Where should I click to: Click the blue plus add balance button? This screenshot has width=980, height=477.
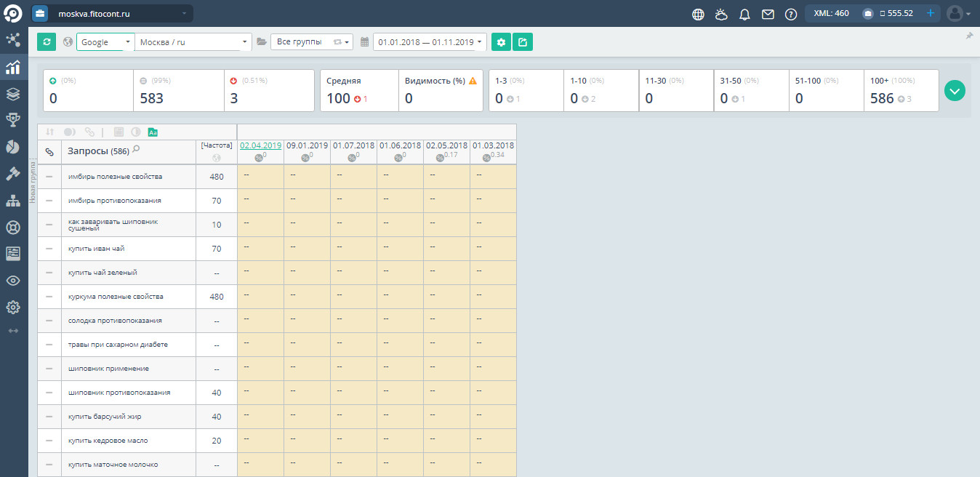(930, 13)
